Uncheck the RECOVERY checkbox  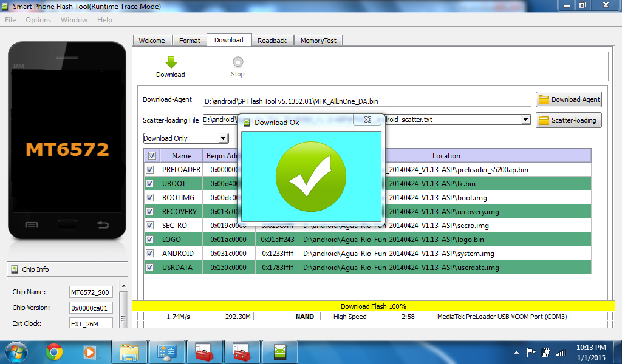tap(149, 211)
